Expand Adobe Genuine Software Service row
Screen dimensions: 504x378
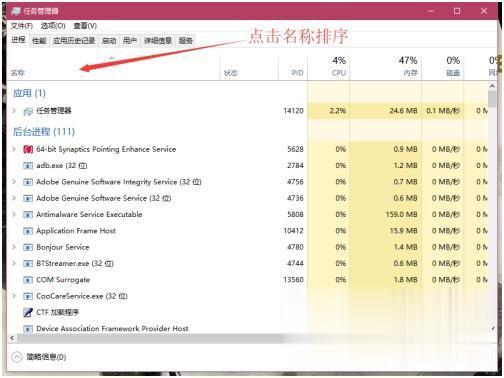pos(14,198)
